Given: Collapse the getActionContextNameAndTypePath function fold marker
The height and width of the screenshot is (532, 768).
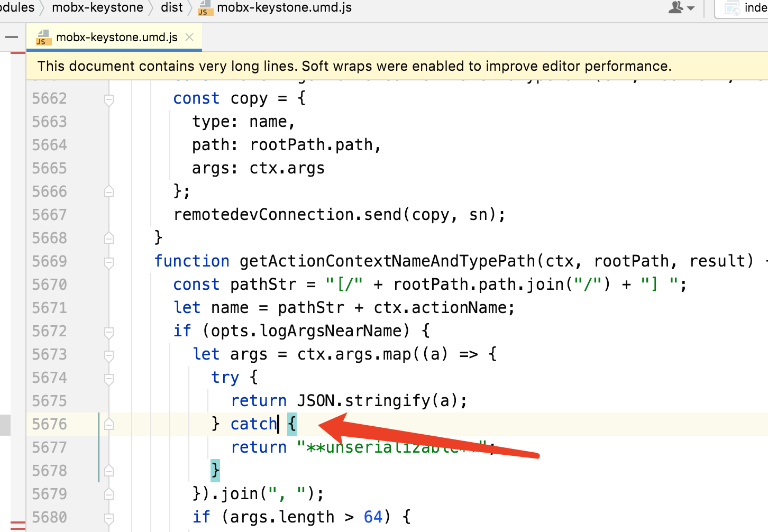Looking at the screenshot, I should [x=108, y=261].
